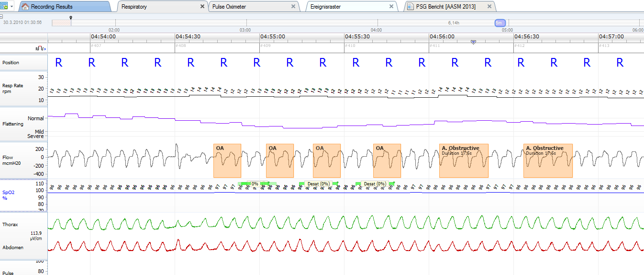Select the Pulse channel label

8,273
